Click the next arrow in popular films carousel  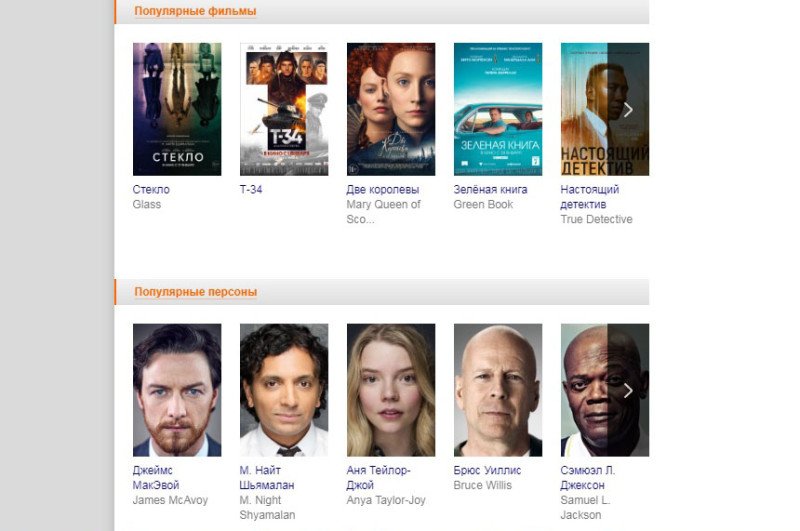[x=628, y=110]
